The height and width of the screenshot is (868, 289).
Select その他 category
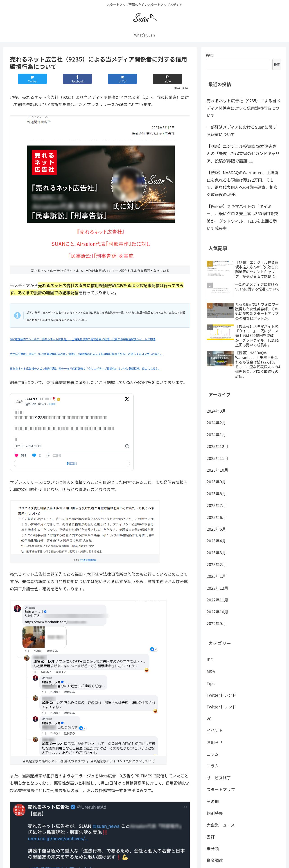pos(212,801)
